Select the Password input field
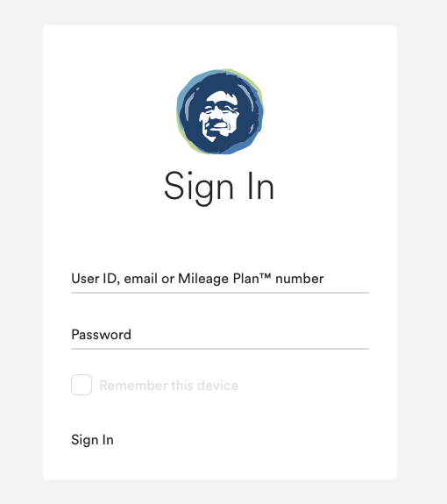Viewport: 447px width, 504px height. point(220,335)
